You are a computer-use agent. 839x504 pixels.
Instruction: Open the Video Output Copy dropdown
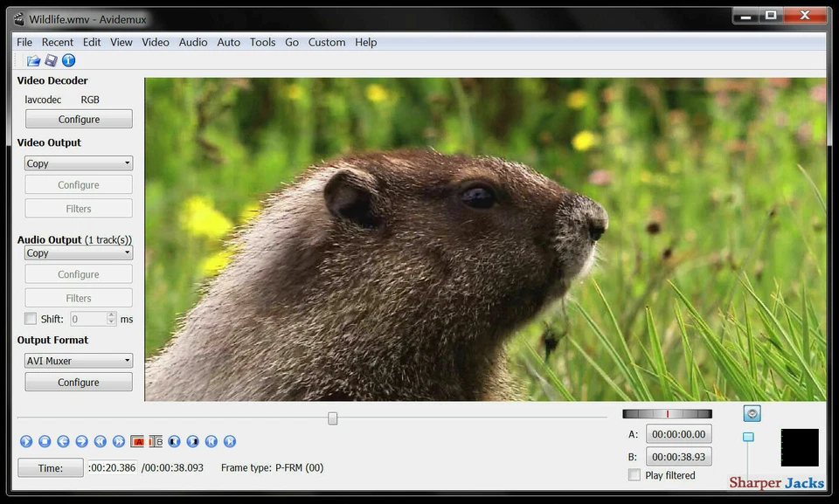(x=78, y=162)
